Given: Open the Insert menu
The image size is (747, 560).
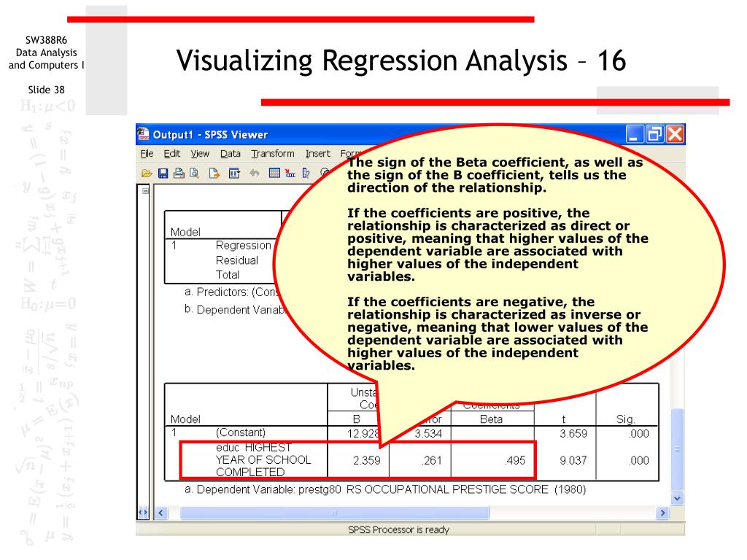Looking at the screenshot, I should point(318,153).
